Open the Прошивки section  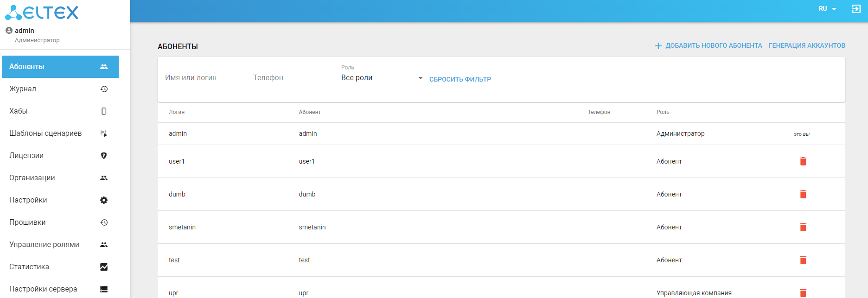coord(60,222)
